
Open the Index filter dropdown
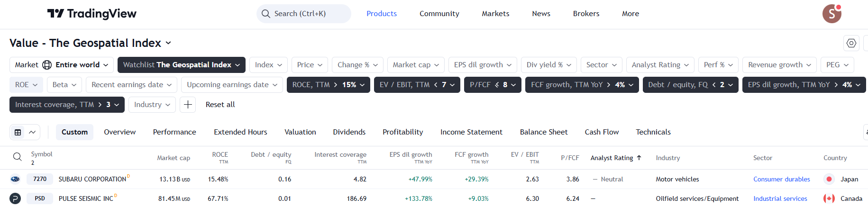[268, 65]
